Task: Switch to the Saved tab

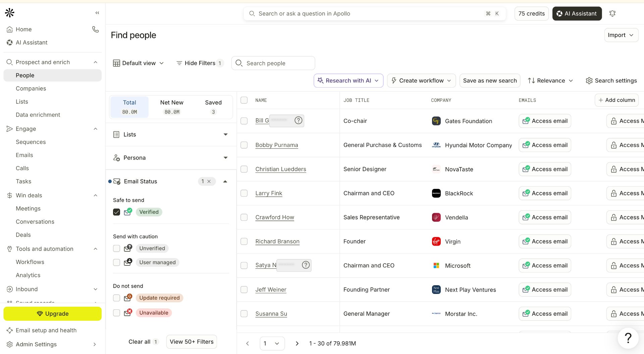Action: (213, 107)
